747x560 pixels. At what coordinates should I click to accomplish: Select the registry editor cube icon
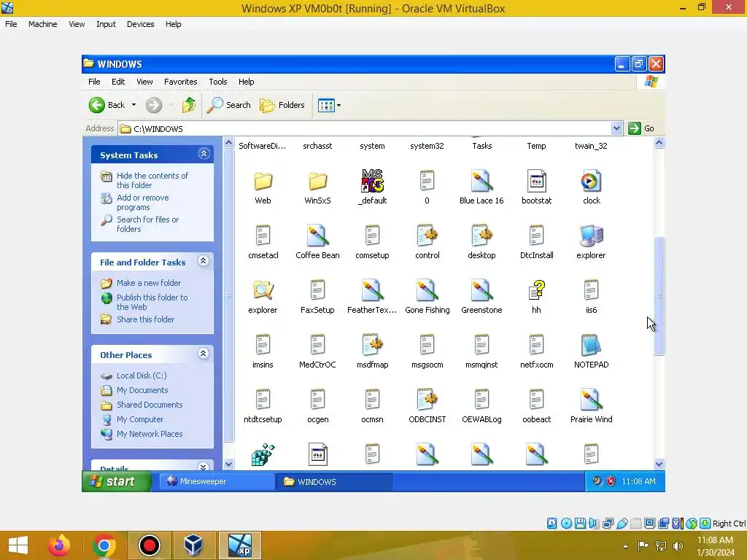coord(263,454)
